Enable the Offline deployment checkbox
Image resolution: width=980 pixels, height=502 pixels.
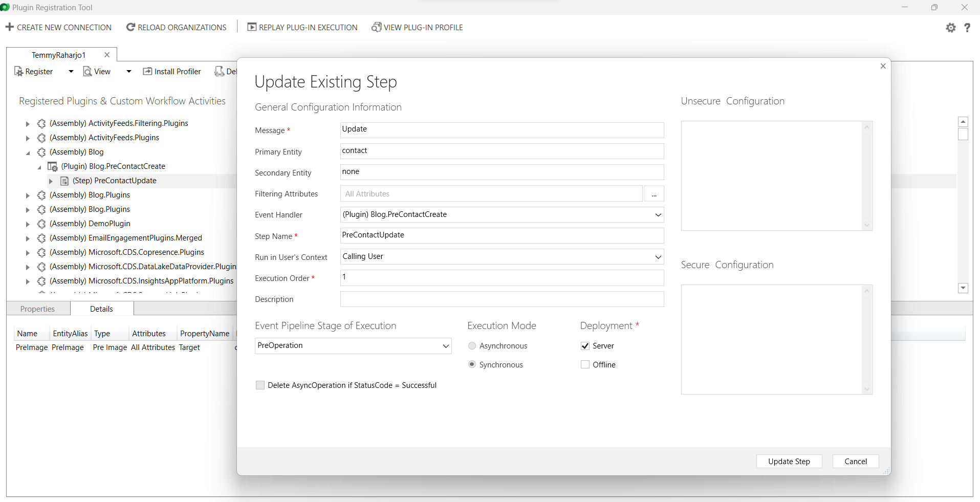pos(585,364)
